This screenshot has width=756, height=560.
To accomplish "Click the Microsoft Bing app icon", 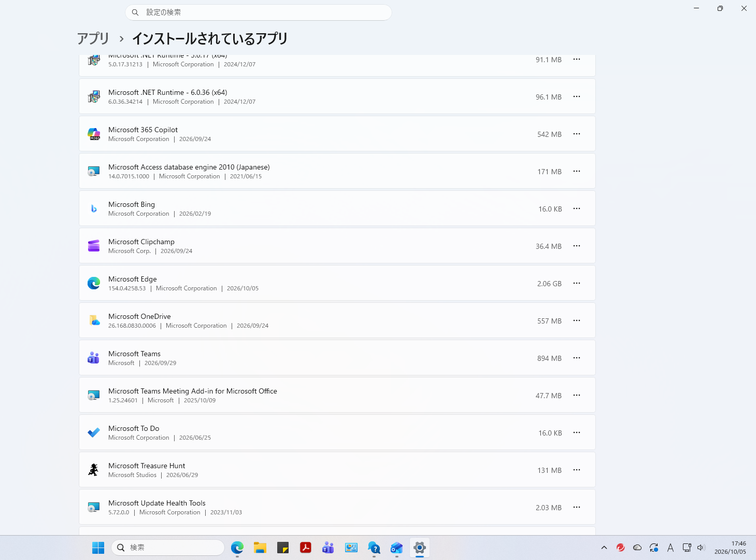I will click(x=94, y=208).
